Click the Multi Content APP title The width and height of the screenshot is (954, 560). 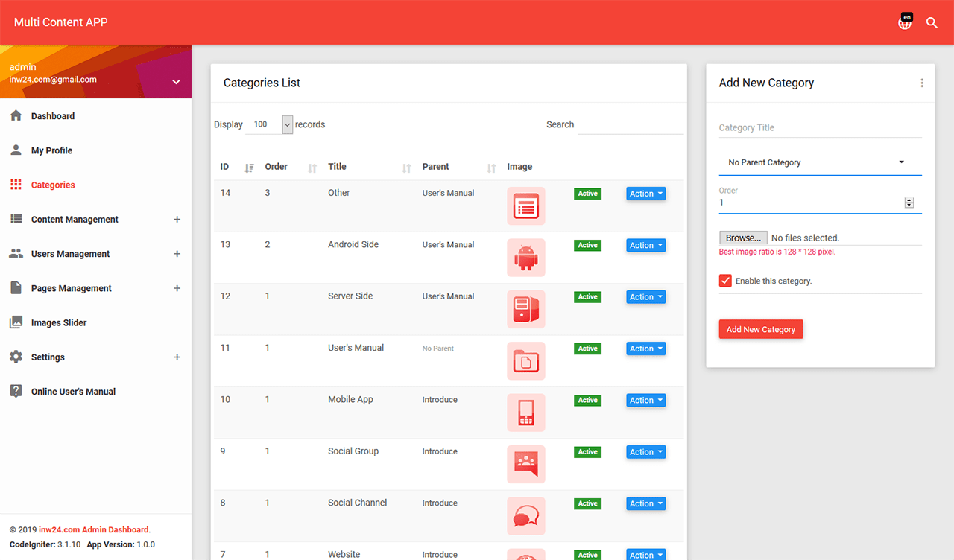coord(60,22)
